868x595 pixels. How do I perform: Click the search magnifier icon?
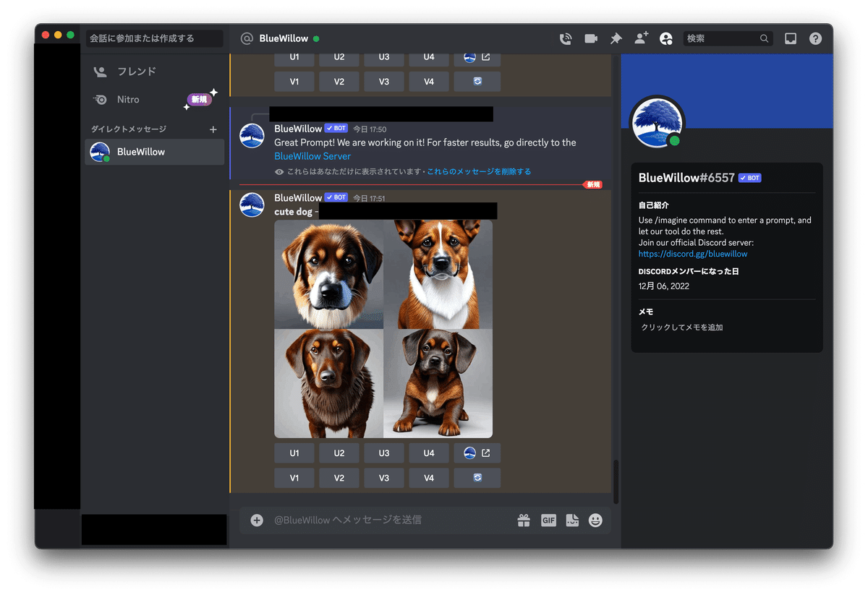pyautogui.click(x=764, y=39)
